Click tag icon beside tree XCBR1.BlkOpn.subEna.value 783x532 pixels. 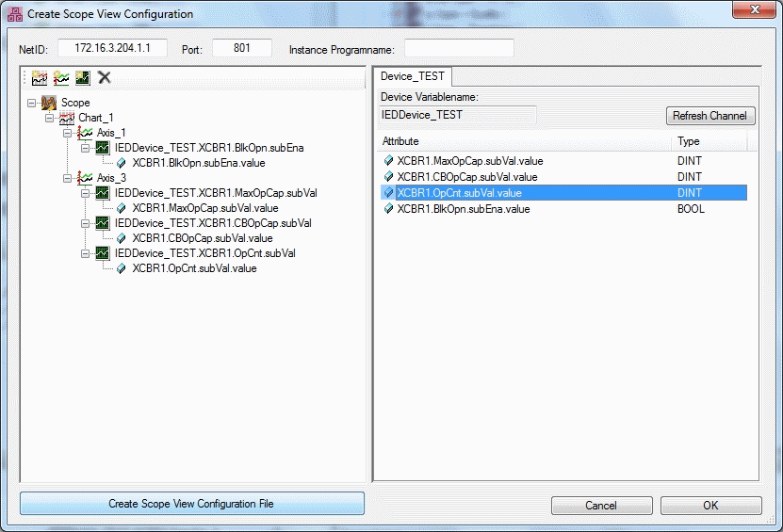[121, 163]
